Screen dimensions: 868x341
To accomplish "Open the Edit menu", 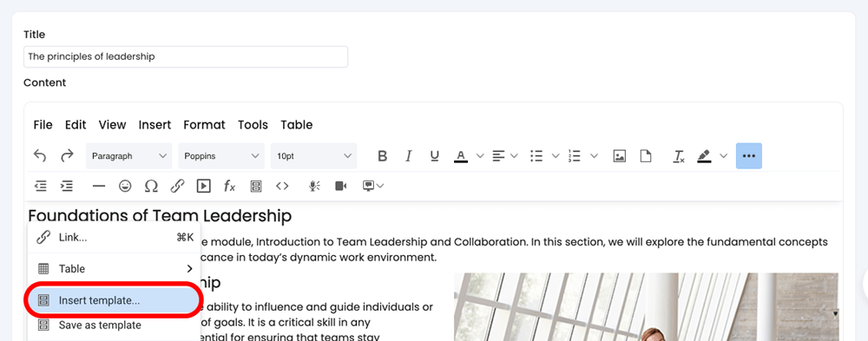I will click(76, 125).
